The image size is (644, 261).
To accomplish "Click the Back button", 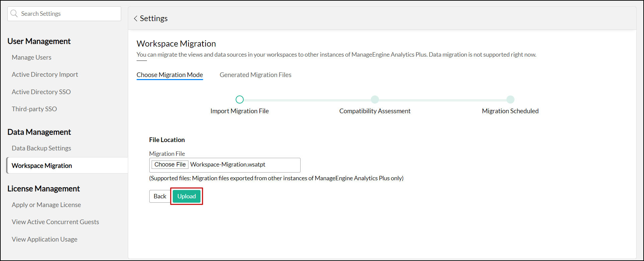I will click(x=160, y=196).
